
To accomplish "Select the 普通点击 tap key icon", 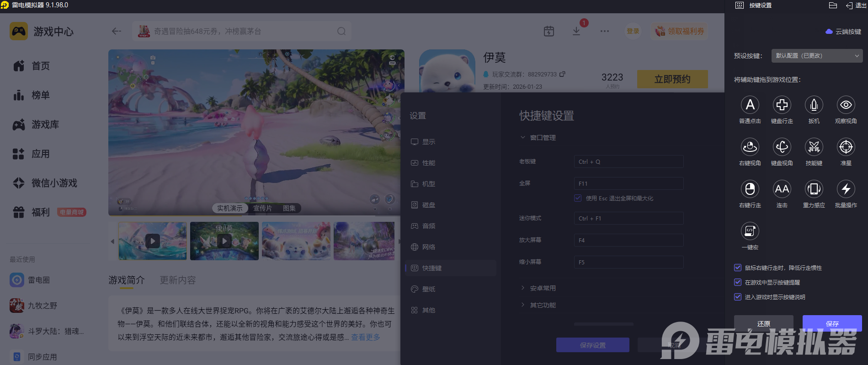I will pos(750,105).
